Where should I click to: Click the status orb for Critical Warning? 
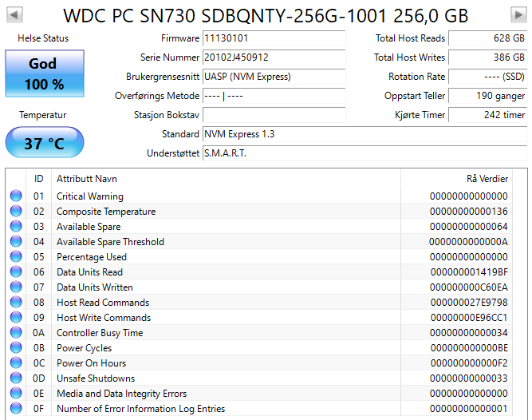pyautogui.click(x=16, y=196)
